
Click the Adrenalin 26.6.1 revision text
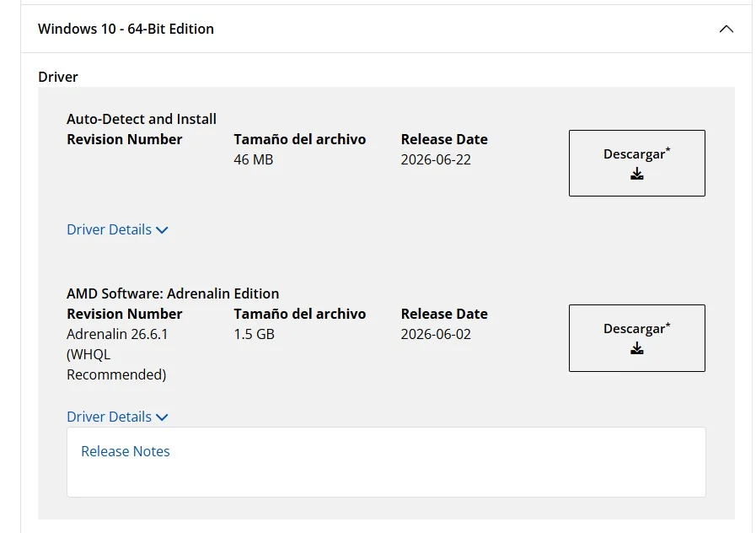[117, 354]
